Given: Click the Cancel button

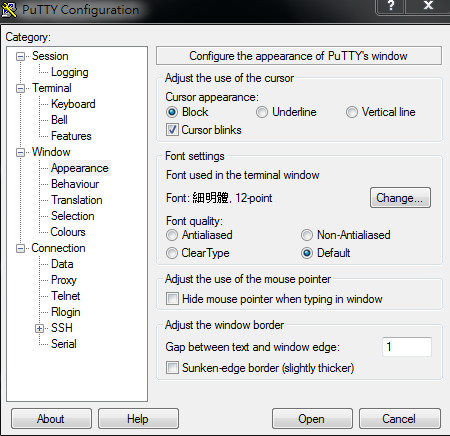Looking at the screenshot, I should pos(399,419).
